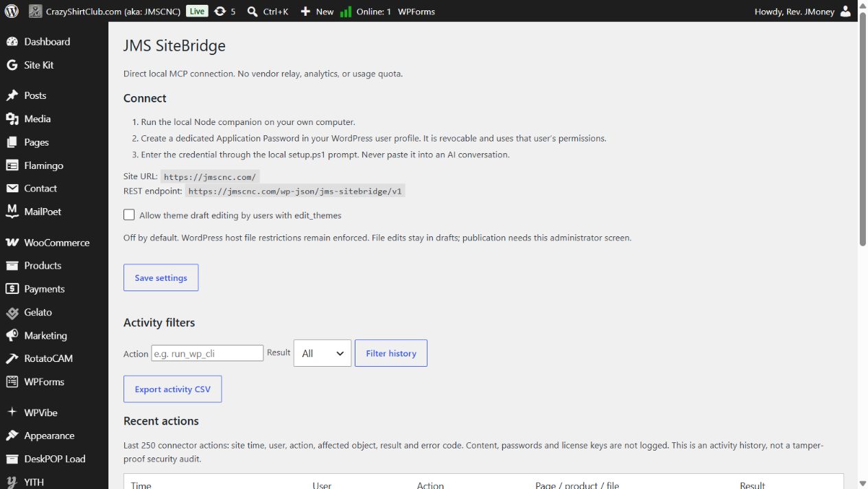Click the Export activity CSV button
The image size is (868, 489).
pyautogui.click(x=173, y=389)
